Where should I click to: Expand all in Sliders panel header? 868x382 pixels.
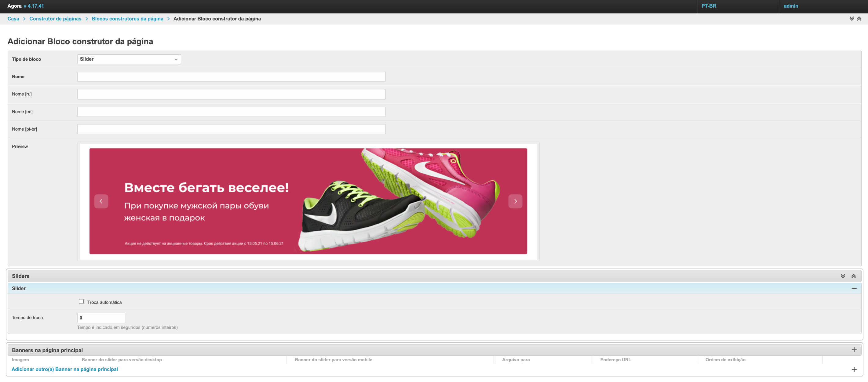[843, 276]
